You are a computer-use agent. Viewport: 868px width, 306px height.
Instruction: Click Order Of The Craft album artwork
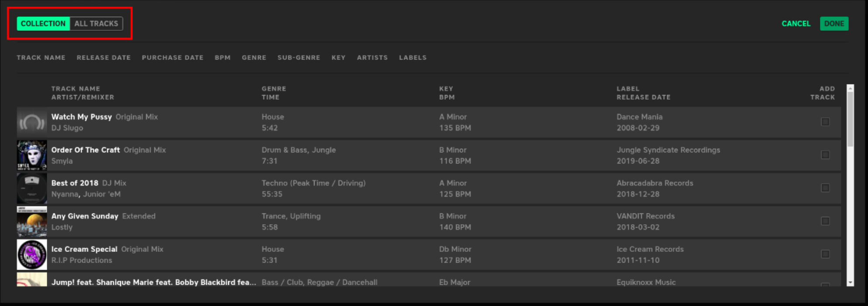point(31,155)
